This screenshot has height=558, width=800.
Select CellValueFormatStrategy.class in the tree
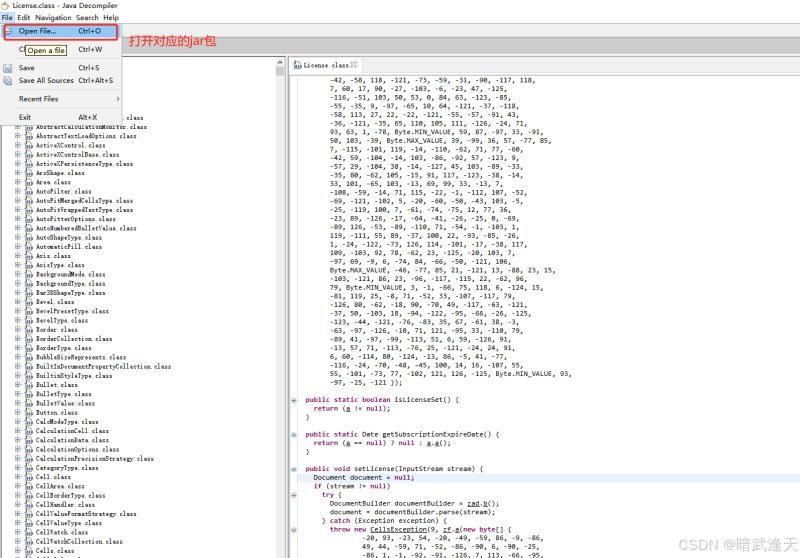coord(86,514)
